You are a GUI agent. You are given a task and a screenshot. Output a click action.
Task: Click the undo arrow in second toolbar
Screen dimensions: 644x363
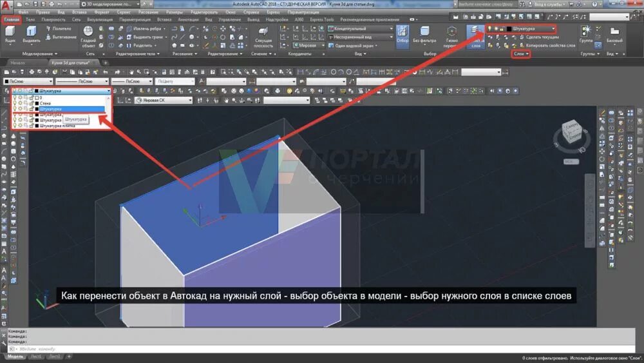click(106, 72)
